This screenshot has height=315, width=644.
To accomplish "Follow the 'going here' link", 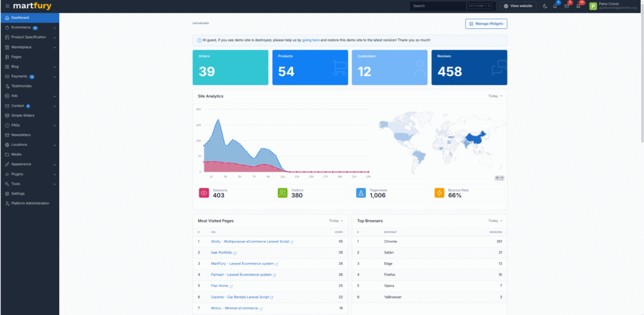I will click(x=311, y=40).
